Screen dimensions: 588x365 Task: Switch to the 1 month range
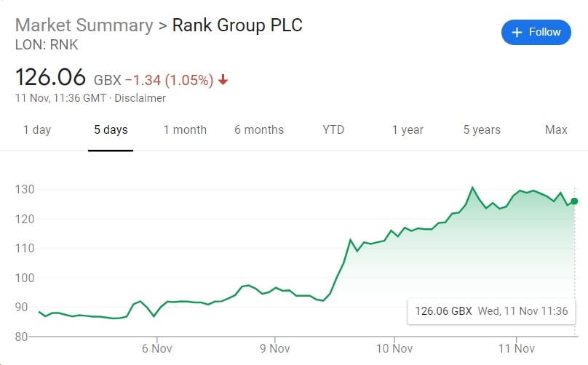185,130
